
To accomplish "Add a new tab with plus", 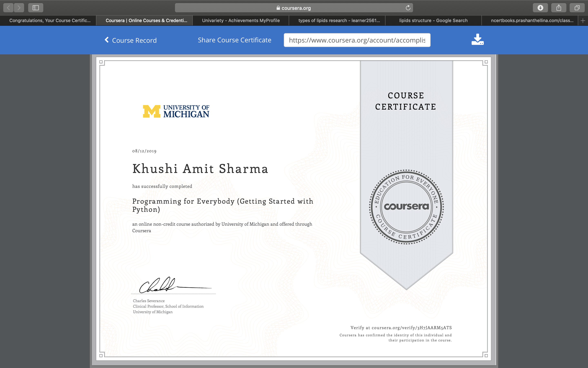I will click(583, 21).
